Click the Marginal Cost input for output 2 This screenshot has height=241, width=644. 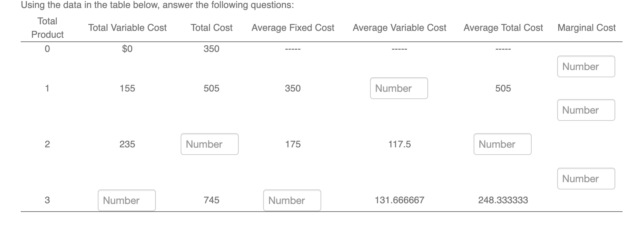[x=585, y=110]
